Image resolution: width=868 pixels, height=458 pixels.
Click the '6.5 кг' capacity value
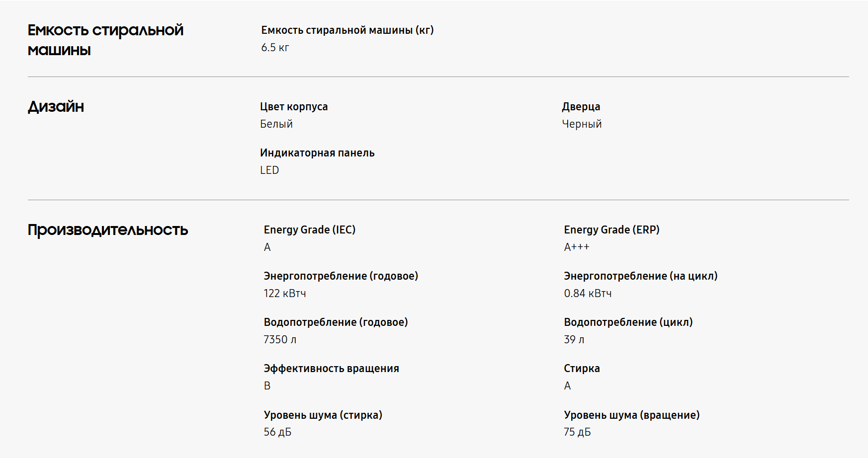(x=275, y=48)
